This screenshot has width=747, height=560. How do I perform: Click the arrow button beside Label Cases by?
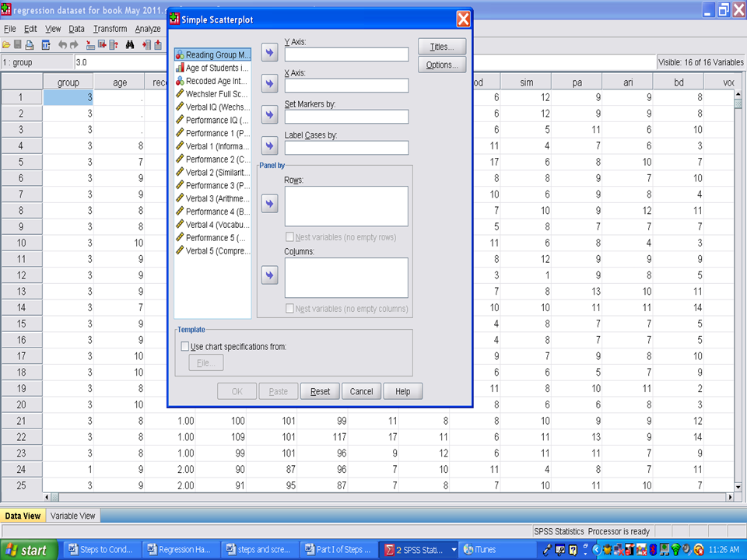tap(269, 146)
